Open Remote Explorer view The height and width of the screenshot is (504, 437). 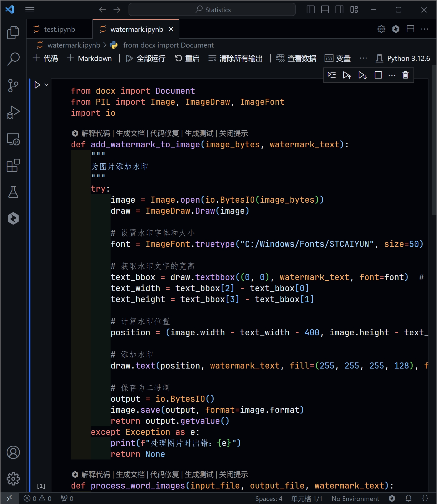13,139
